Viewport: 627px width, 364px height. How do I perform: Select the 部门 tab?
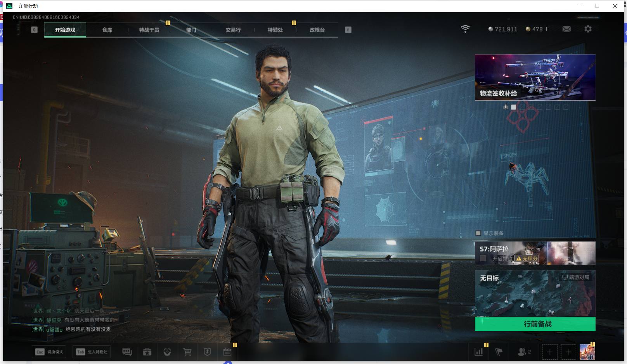click(191, 30)
